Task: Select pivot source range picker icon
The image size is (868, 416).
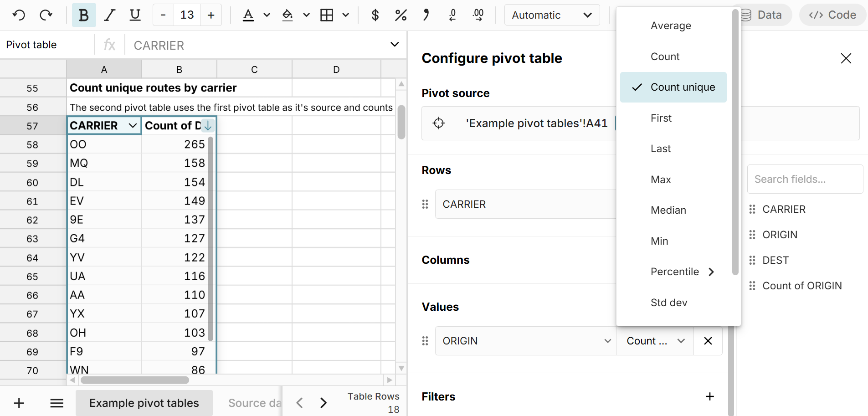Action: click(438, 123)
